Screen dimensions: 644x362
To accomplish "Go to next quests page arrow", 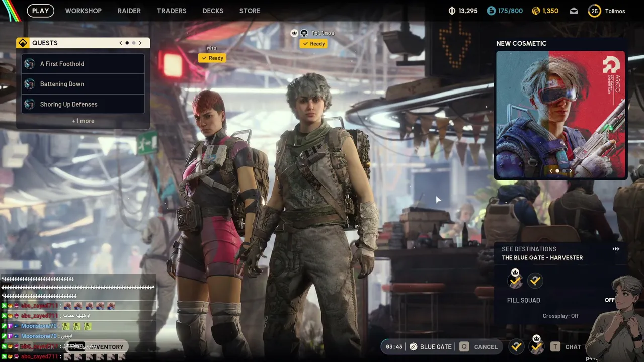I will click(x=140, y=43).
